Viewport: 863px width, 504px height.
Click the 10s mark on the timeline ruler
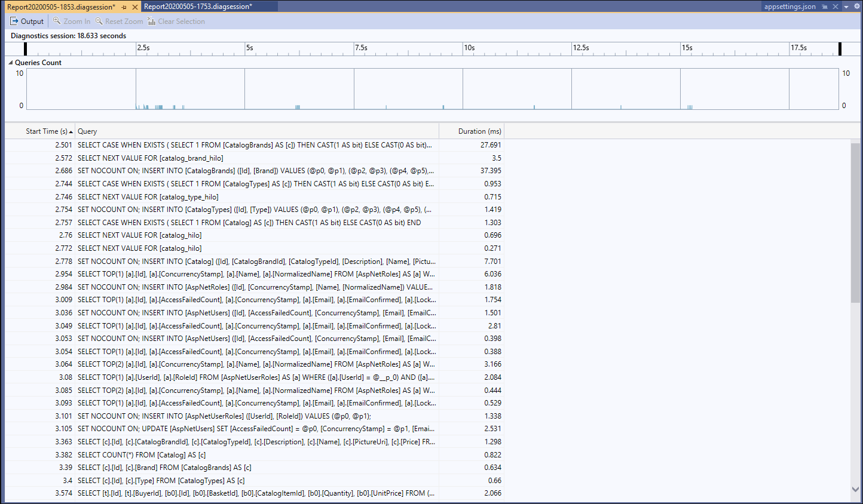(x=469, y=48)
